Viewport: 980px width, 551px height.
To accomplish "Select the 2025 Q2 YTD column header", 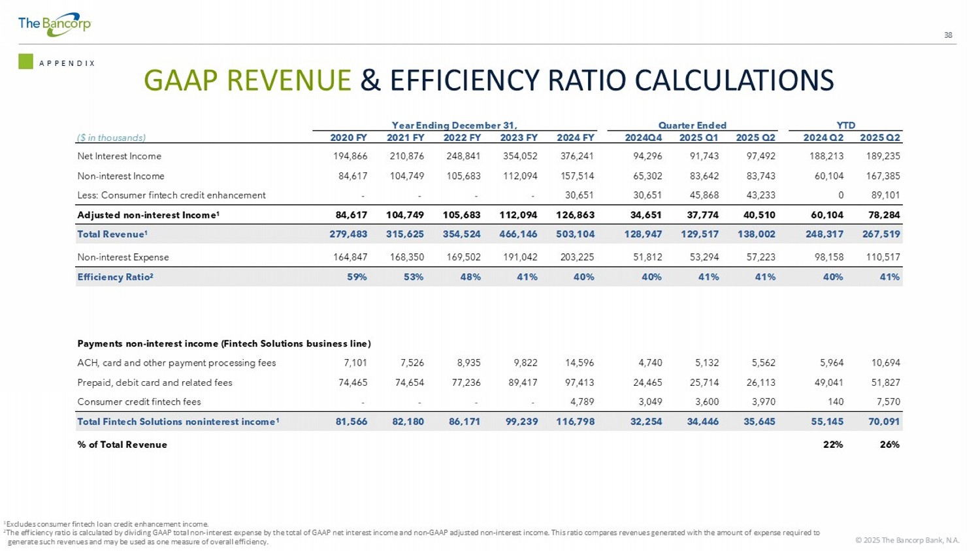I will pos(879,138).
